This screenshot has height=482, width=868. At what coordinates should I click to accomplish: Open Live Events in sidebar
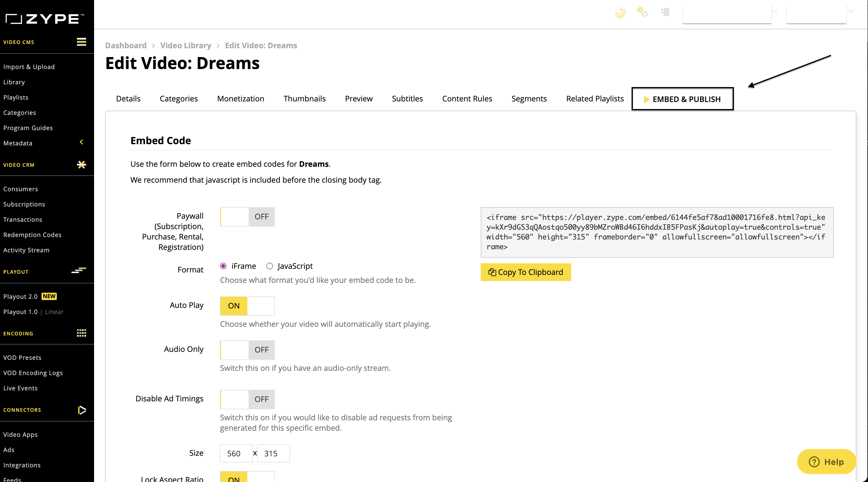point(20,388)
